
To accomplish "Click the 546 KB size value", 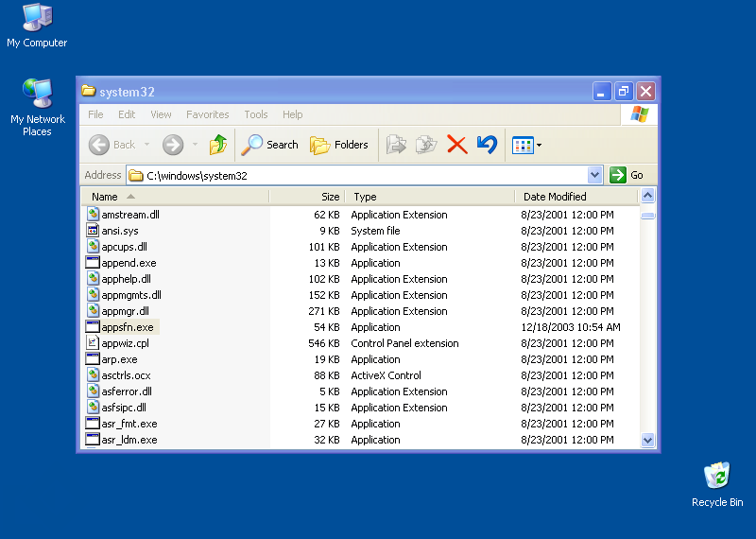I will click(324, 343).
